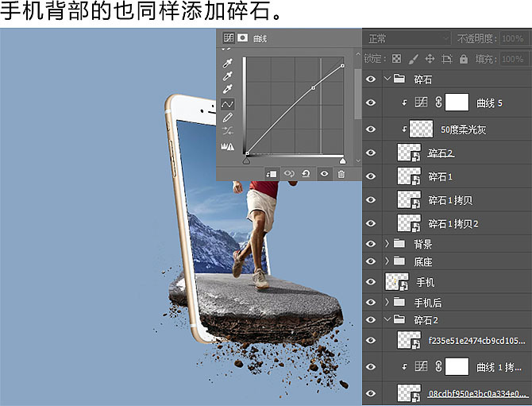The width and height of the screenshot is (532, 406).
Task: Click the lock position move icon
Action: coord(430,59)
